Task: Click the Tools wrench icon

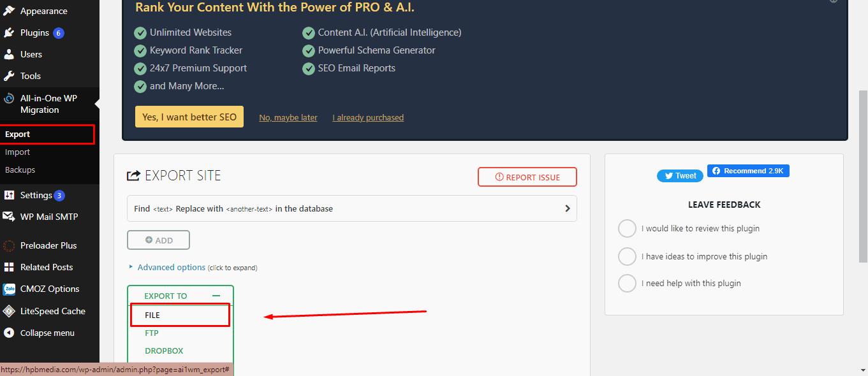Action: tap(9, 76)
